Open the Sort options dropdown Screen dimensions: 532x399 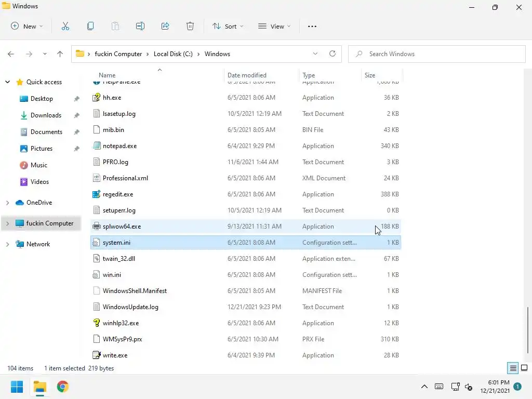click(x=228, y=26)
